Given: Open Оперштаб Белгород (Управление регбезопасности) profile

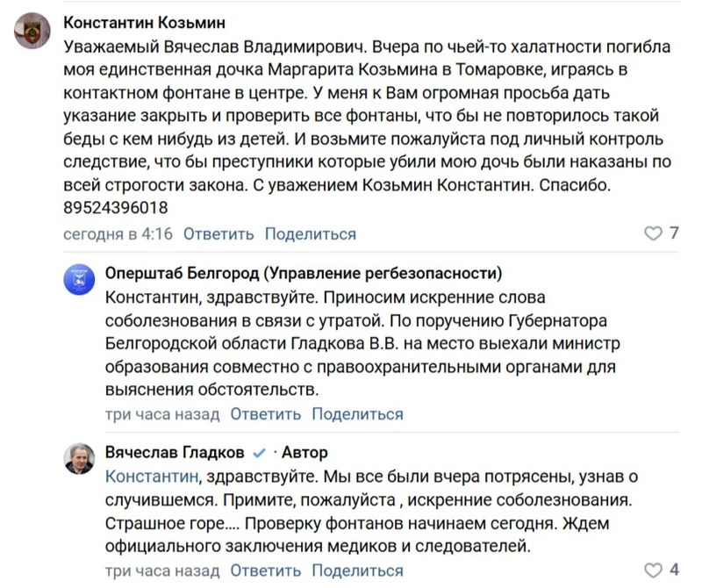Looking at the screenshot, I should tap(304, 273).
